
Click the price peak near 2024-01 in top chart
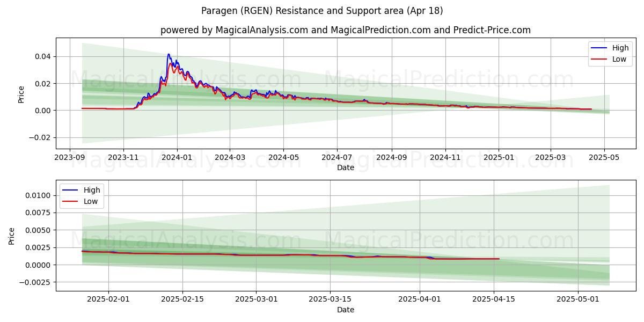pos(169,54)
